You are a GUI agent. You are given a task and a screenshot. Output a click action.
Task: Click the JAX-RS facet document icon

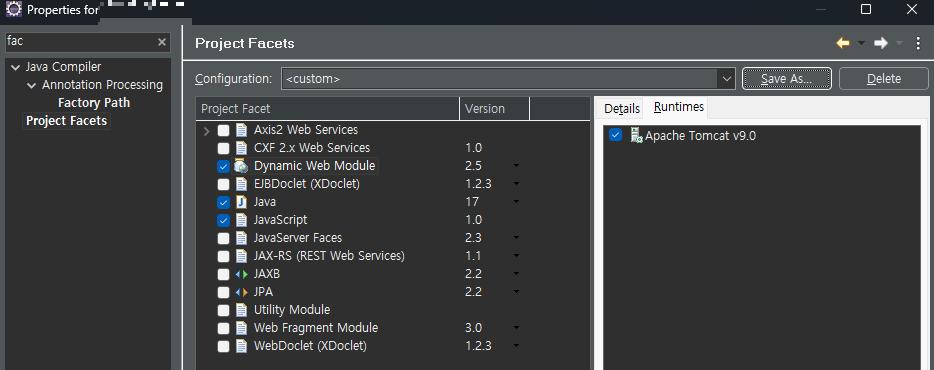click(x=241, y=256)
